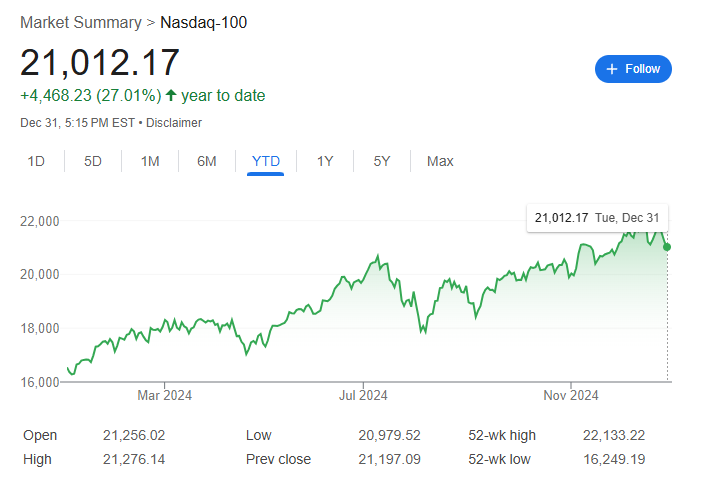Click the green year-to-date up arrow
Image resolution: width=715 pixels, height=483 pixels.
(171, 96)
